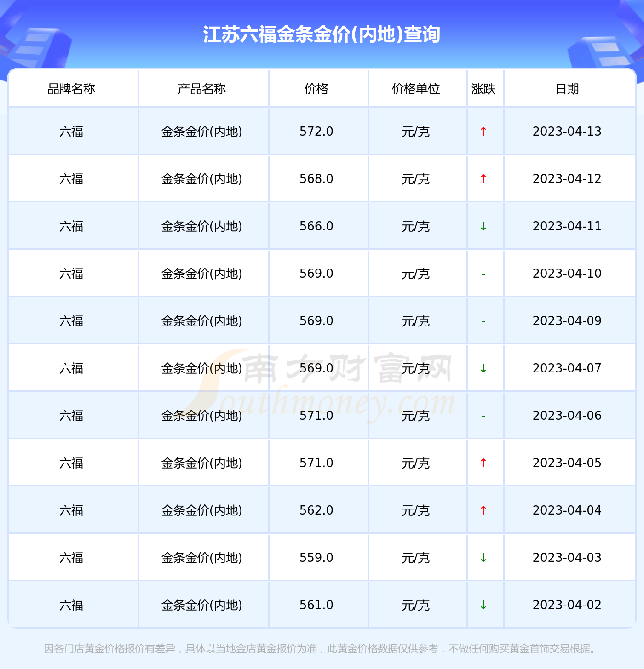Click the date 2023-04-07

coord(567,368)
